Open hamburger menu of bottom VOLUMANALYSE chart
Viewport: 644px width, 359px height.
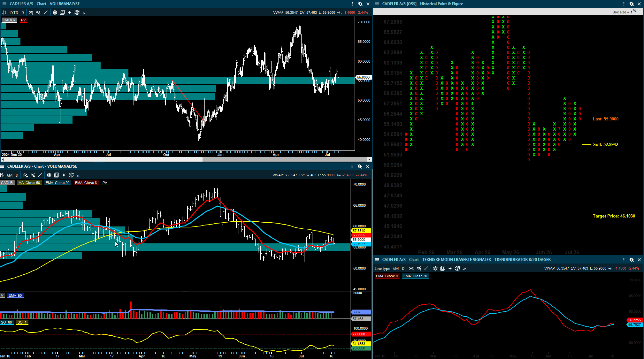click(2, 166)
